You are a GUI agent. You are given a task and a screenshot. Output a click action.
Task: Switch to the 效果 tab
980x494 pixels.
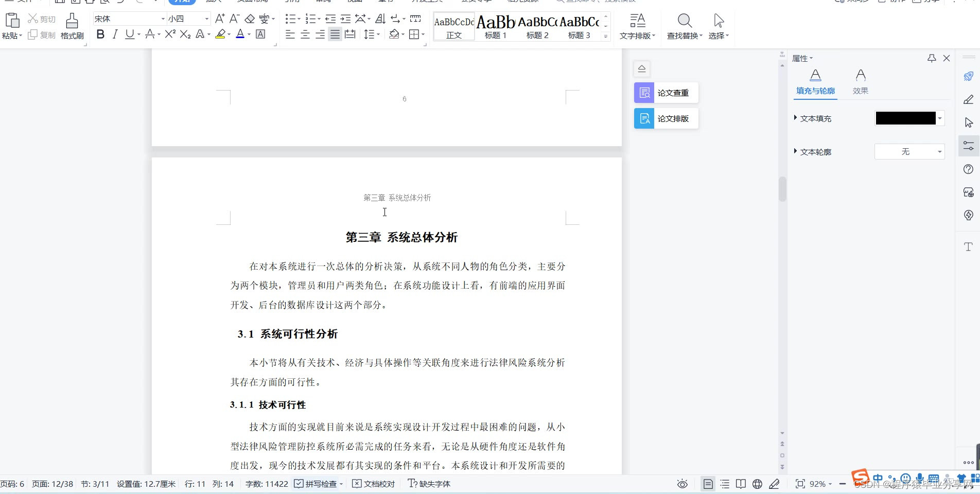tap(860, 83)
